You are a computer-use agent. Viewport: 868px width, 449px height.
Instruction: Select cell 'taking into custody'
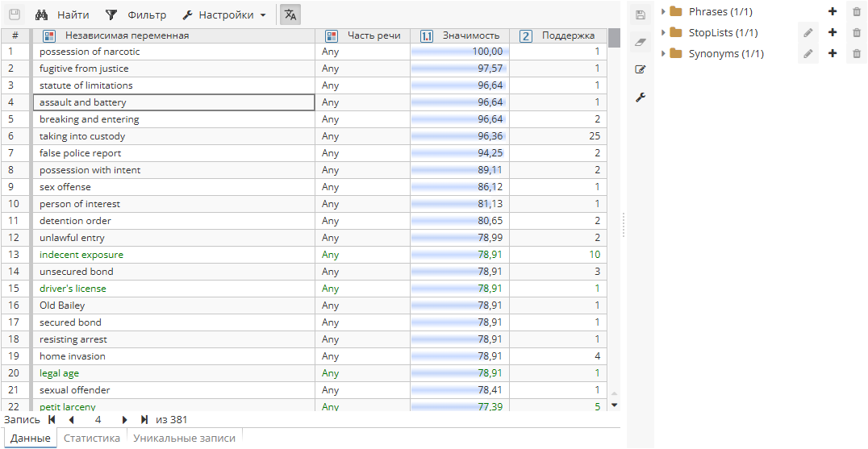point(174,136)
